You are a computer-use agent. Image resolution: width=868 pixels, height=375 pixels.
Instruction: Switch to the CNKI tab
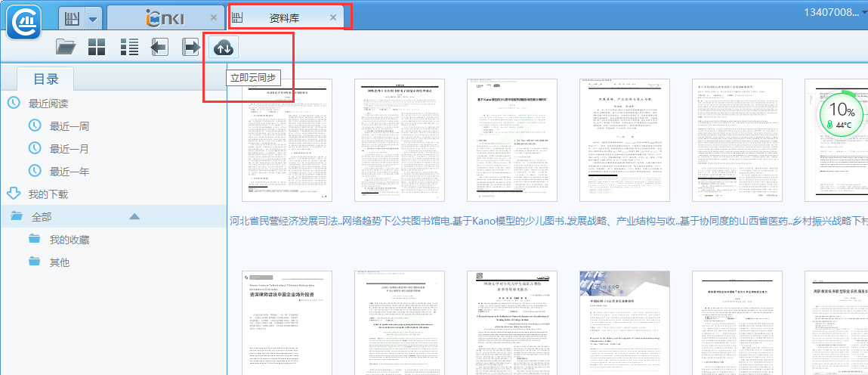(x=165, y=18)
